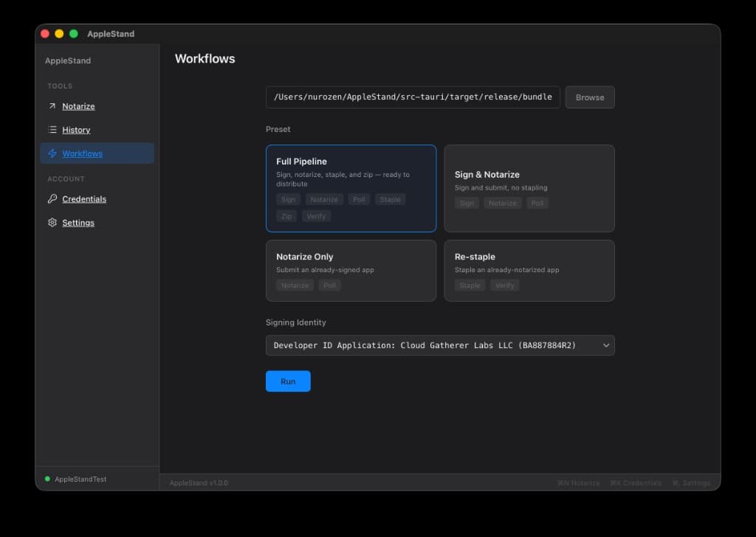Click the bundle path input field

pyautogui.click(x=412, y=97)
